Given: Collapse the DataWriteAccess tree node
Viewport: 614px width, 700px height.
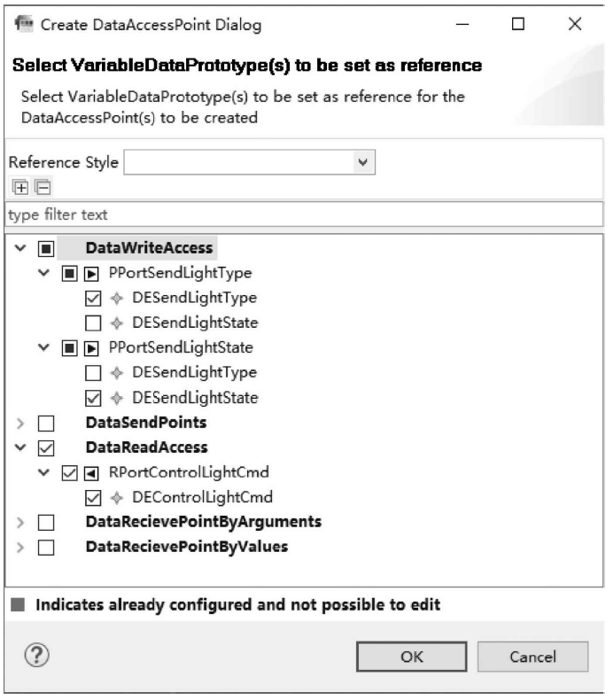Looking at the screenshot, I should (x=20, y=248).
